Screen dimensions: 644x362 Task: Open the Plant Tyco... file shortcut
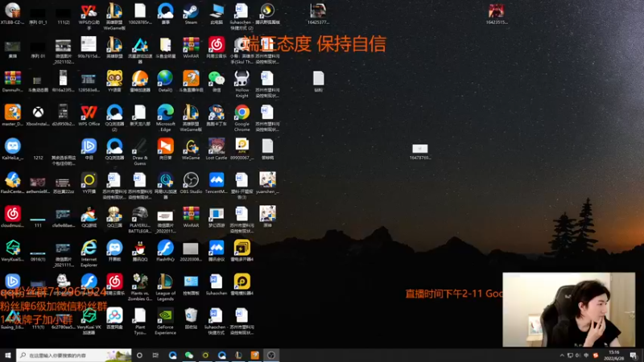pyautogui.click(x=139, y=321)
